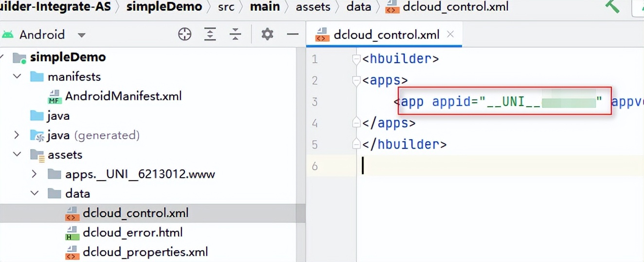Collapse the manifests folder
644x262 pixels.
point(18,76)
